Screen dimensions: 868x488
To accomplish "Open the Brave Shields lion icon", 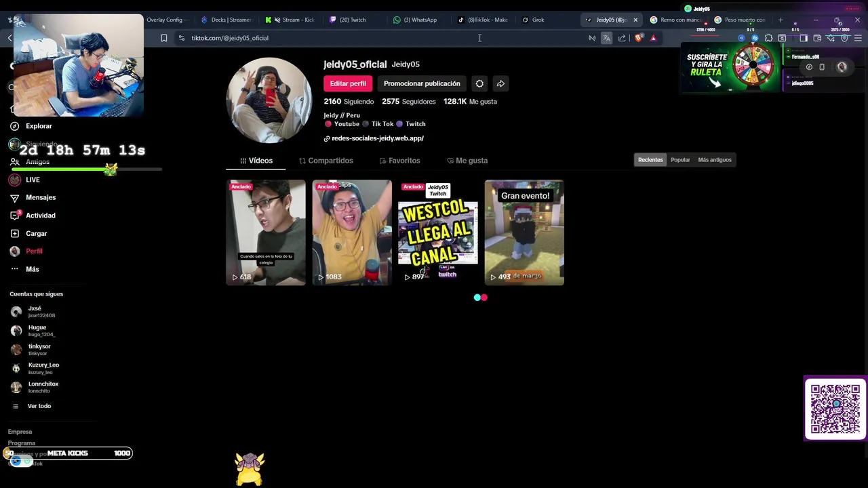I will (x=639, y=38).
